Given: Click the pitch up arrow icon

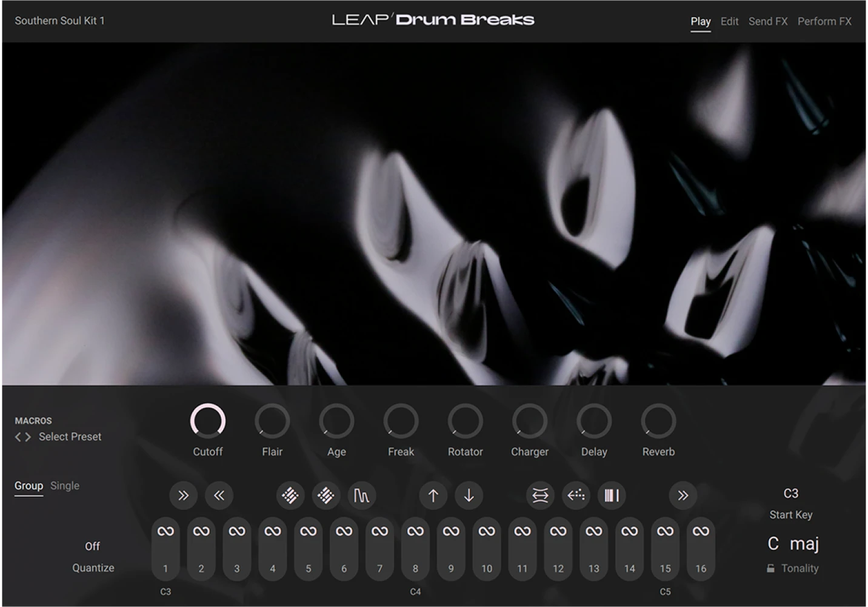Looking at the screenshot, I should 433,495.
